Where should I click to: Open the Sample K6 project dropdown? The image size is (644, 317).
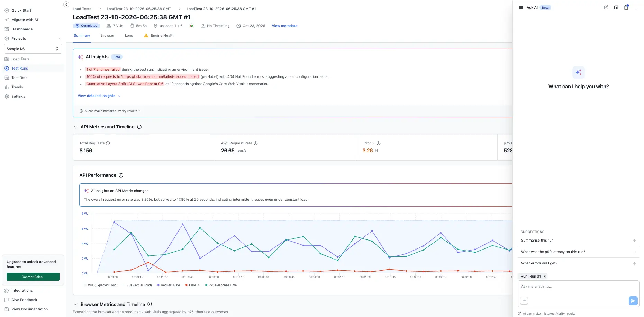coord(33,49)
